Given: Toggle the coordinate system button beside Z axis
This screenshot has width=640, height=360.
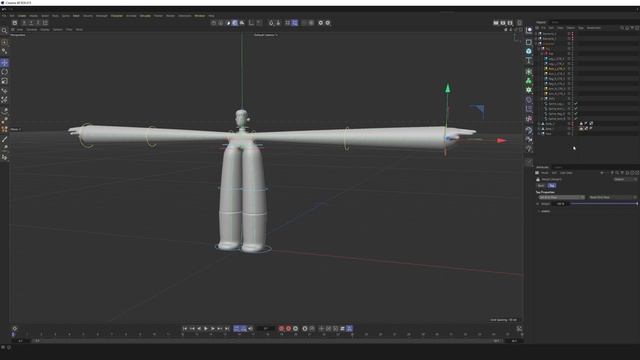Looking at the screenshot, I should point(45,23).
